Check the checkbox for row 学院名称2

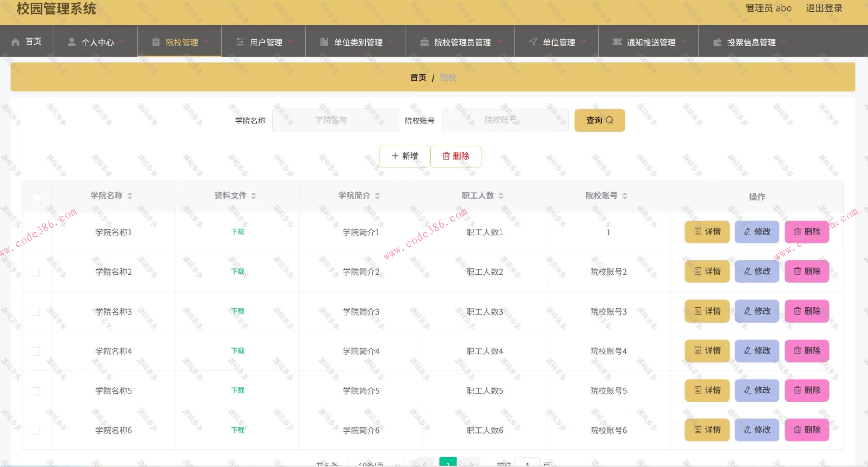tap(37, 272)
